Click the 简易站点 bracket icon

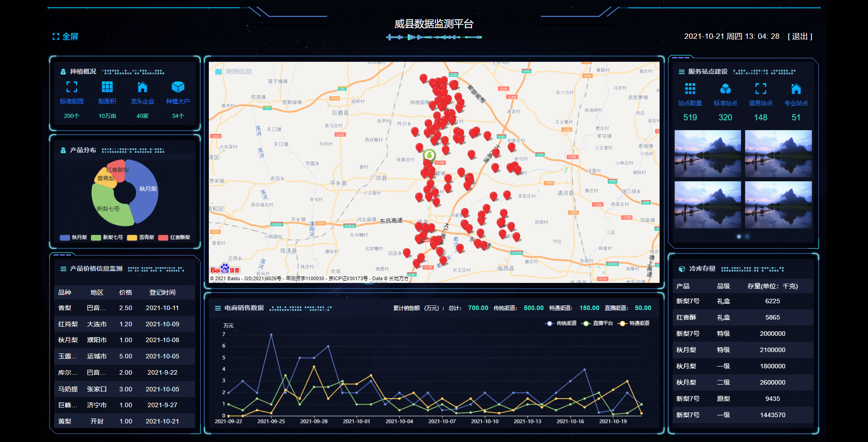[761, 89]
